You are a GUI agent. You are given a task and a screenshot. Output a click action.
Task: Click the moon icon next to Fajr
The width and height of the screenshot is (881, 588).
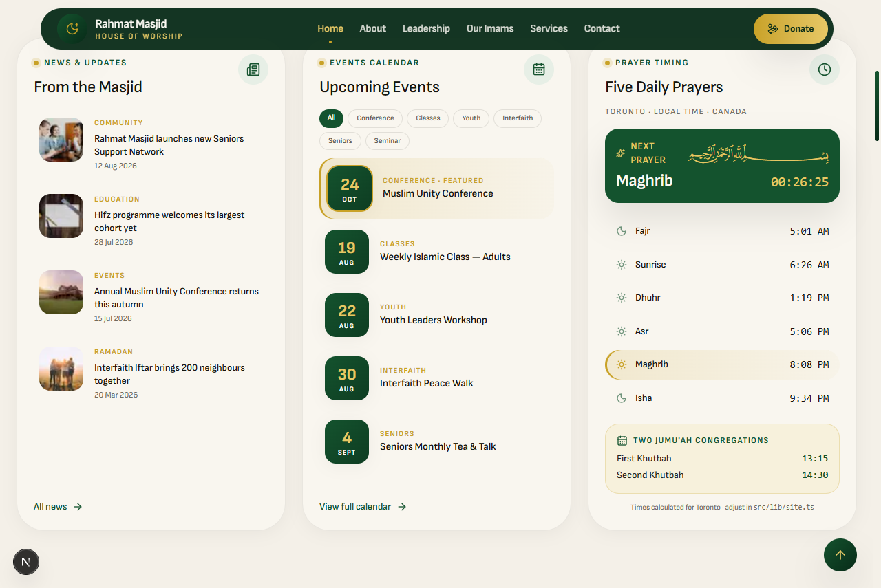coord(622,231)
